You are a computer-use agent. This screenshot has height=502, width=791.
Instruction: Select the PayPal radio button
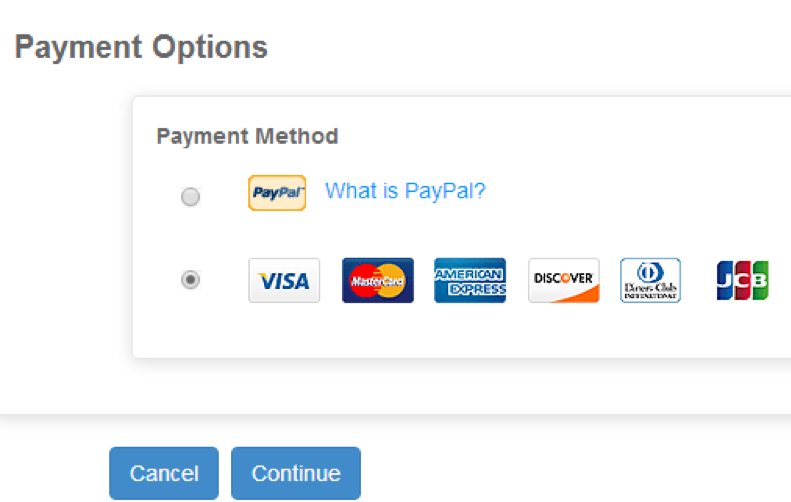point(190,197)
